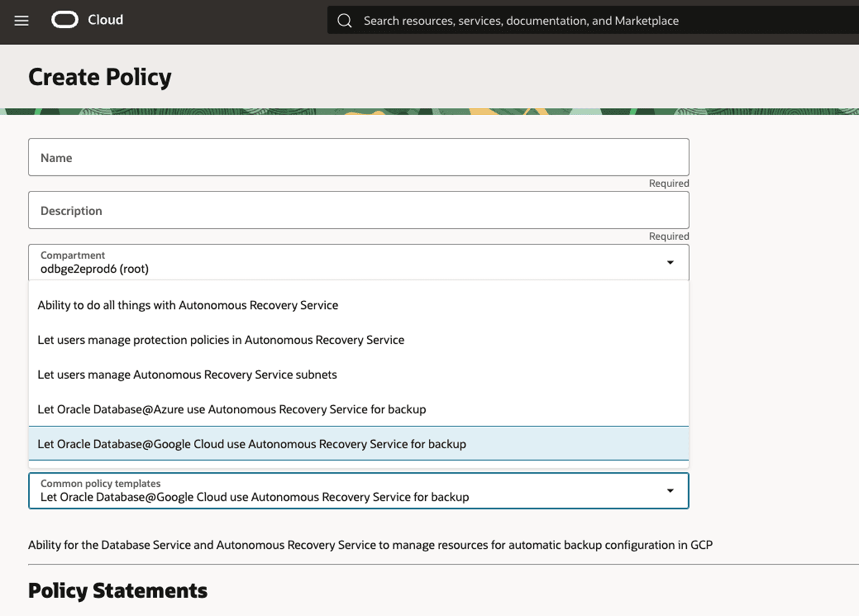Select 'Let Oracle Database@Azure use Autonomous Recovery Service for backup'
Screen dimensions: 859x616
(x=232, y=409)
